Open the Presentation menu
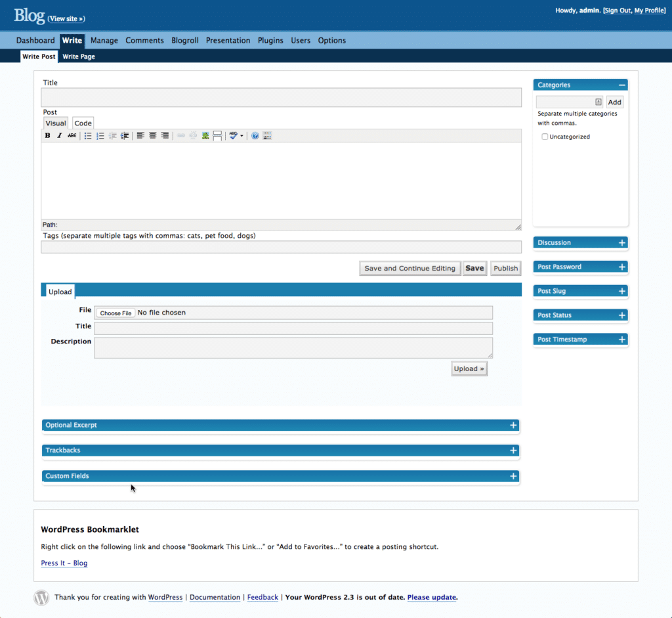 [x=228, y=40]
